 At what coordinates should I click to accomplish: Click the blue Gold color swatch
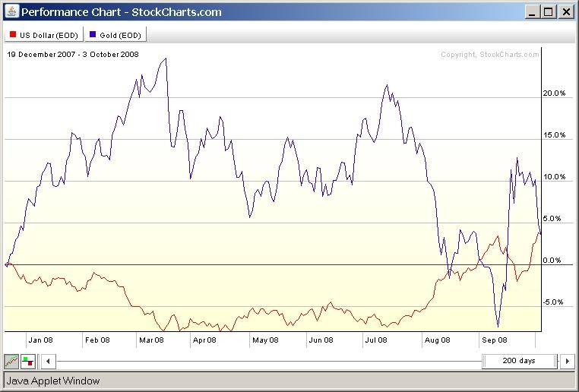pos(93,34)
